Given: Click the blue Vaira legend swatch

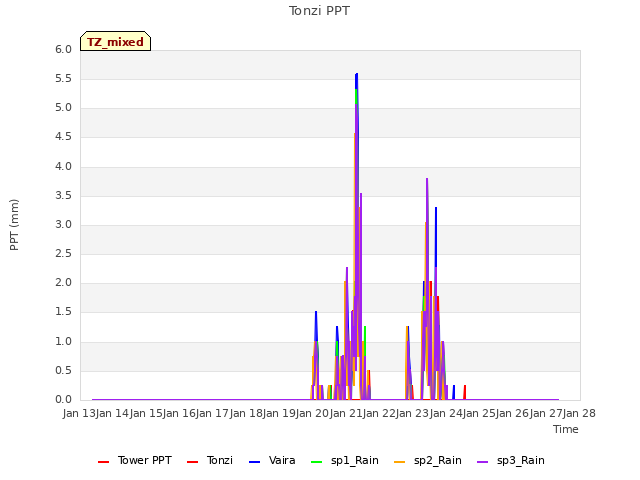Looking at the screenshot, I should click(x=254, y=462).
